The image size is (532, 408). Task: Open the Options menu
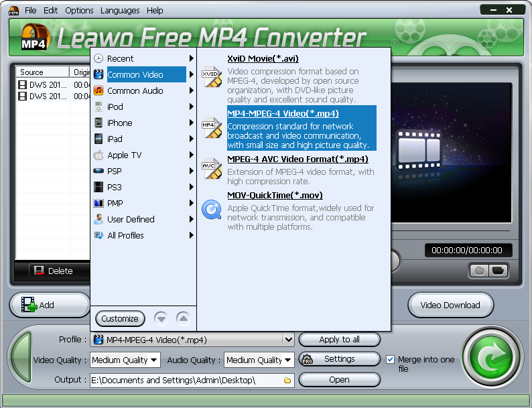coord(79,11)
